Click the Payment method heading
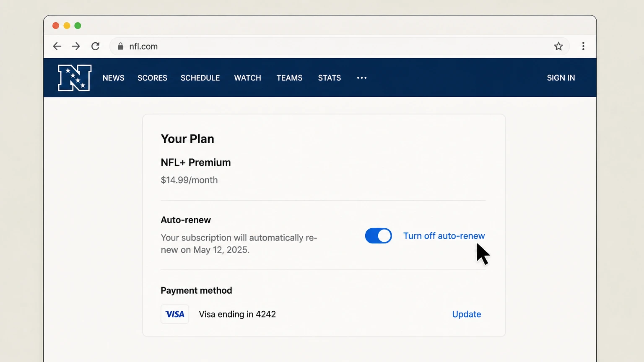Screen dimensions: 644x362 tap(196, 291)
